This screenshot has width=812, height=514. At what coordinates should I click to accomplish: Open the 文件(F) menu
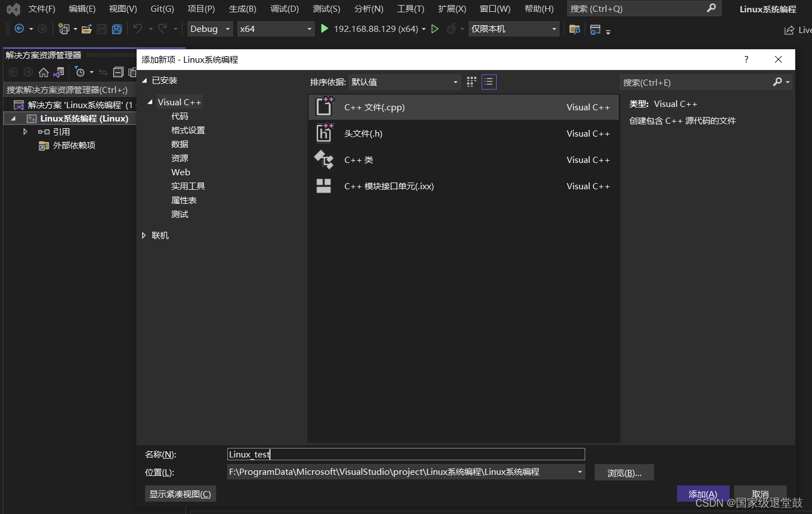click(x=42, y=9)
